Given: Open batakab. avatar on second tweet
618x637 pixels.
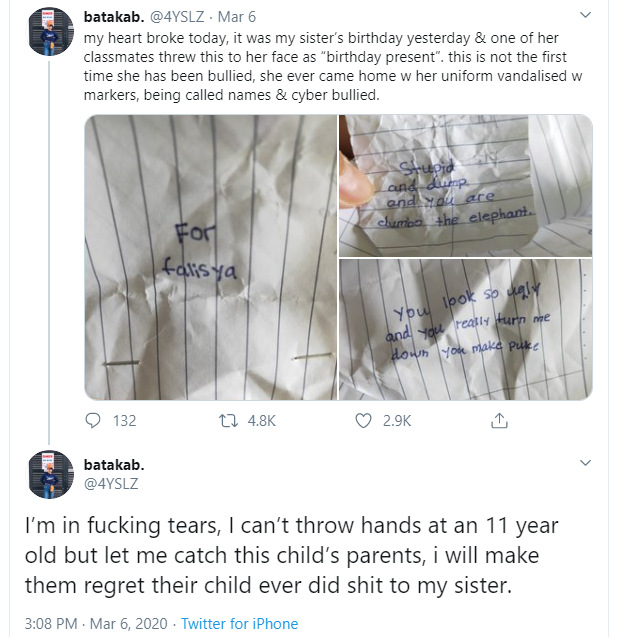Looking at the screenshot, I should [49, 475].
